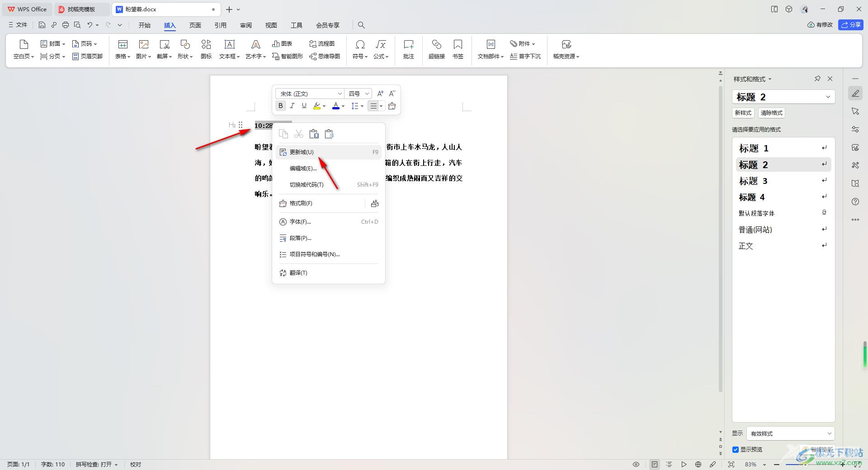Viewport: 868px width, 470px height.
Task: Open 艺术字 word art tool
Action: 255,49
